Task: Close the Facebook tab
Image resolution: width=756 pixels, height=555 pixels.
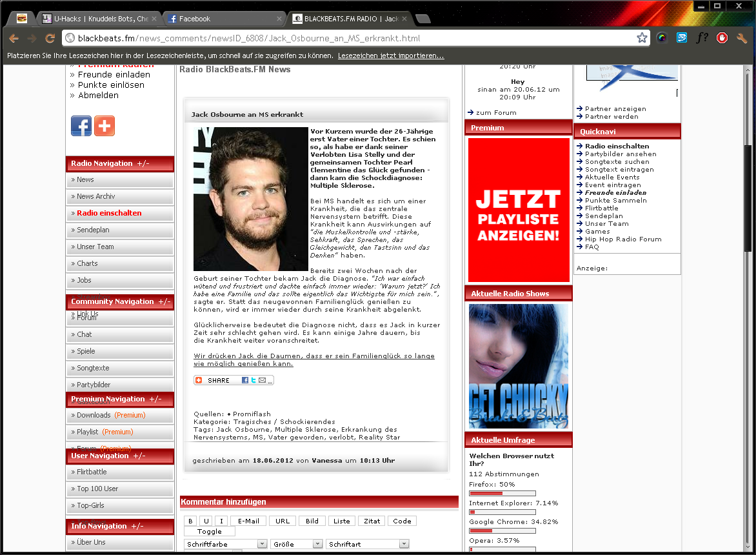Action: 279,19
